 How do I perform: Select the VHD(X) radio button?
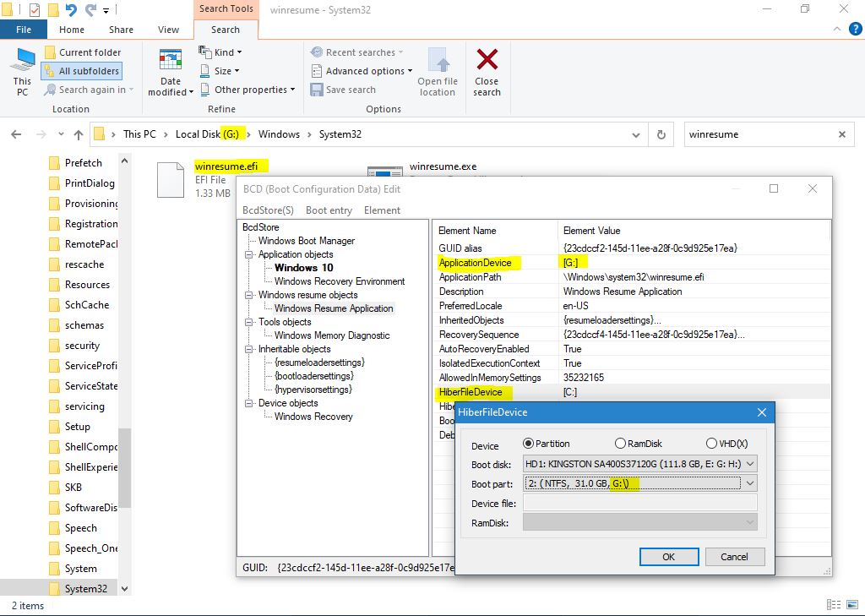click(711, 444)
